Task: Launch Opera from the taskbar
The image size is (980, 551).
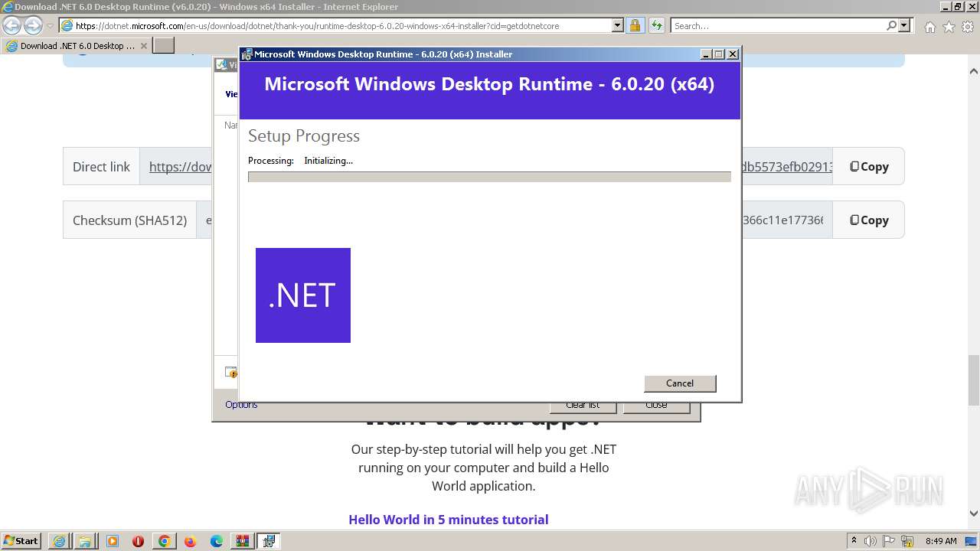Action: click(x=138, y=541)
